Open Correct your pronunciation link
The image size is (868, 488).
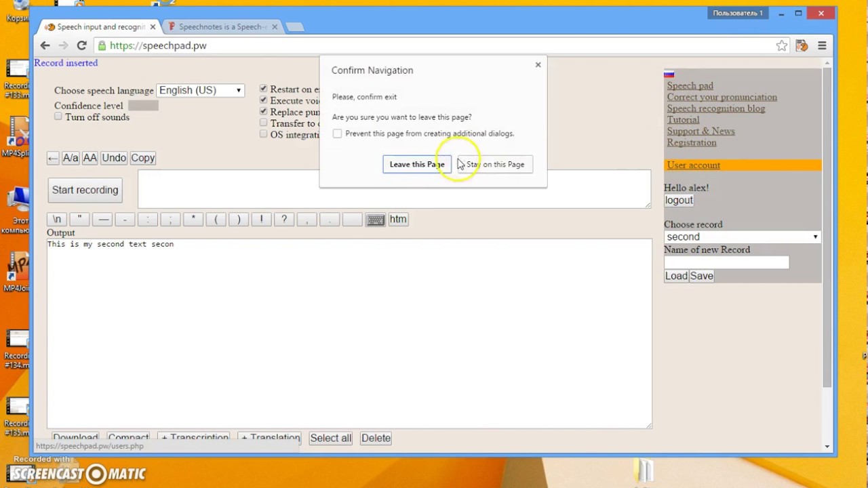[722, 97]
